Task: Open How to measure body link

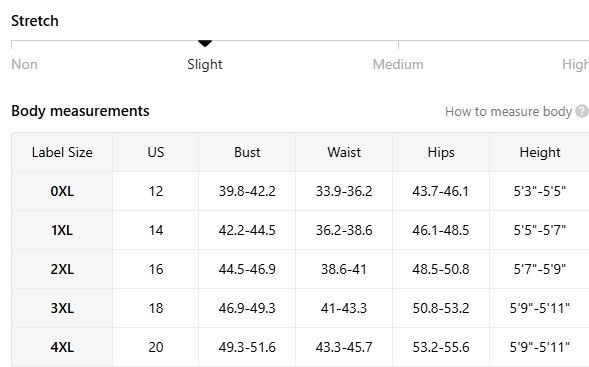Action: (508, 112)
